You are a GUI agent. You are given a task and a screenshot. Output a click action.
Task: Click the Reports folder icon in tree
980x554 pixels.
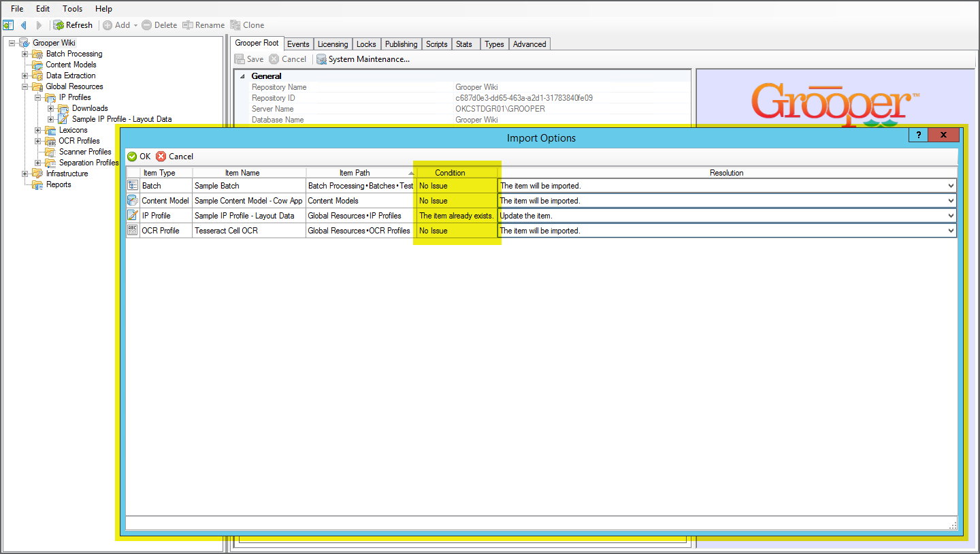(x=37, y=184)
